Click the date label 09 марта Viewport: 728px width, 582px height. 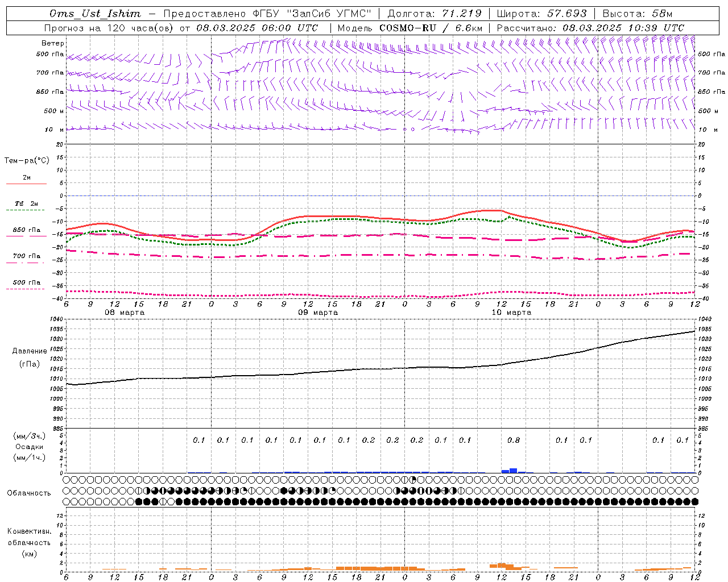click(x=318, y=312)
